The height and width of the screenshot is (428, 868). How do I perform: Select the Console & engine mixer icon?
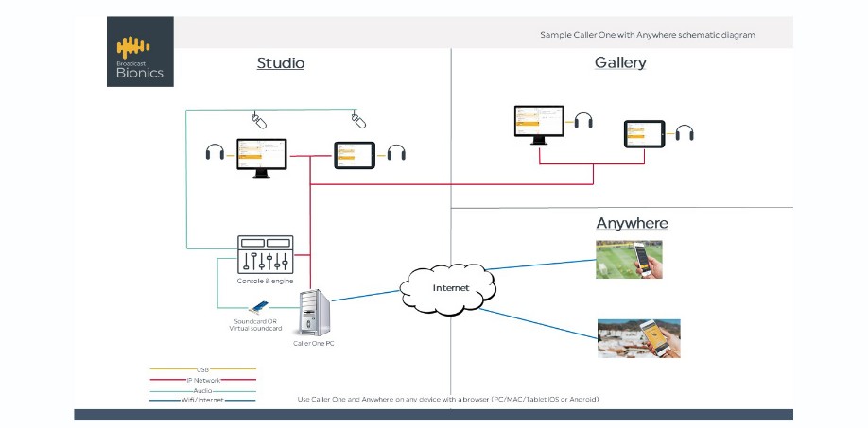265,254
